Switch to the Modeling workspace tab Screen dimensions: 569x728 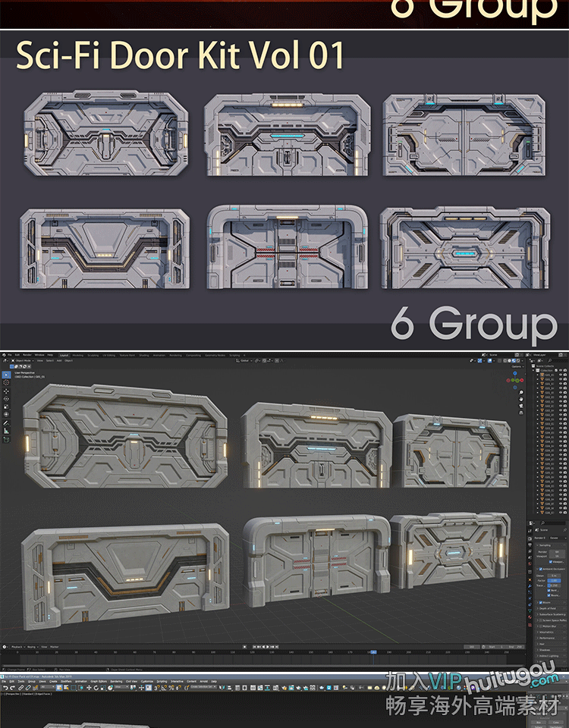click(x=77, y=355)
